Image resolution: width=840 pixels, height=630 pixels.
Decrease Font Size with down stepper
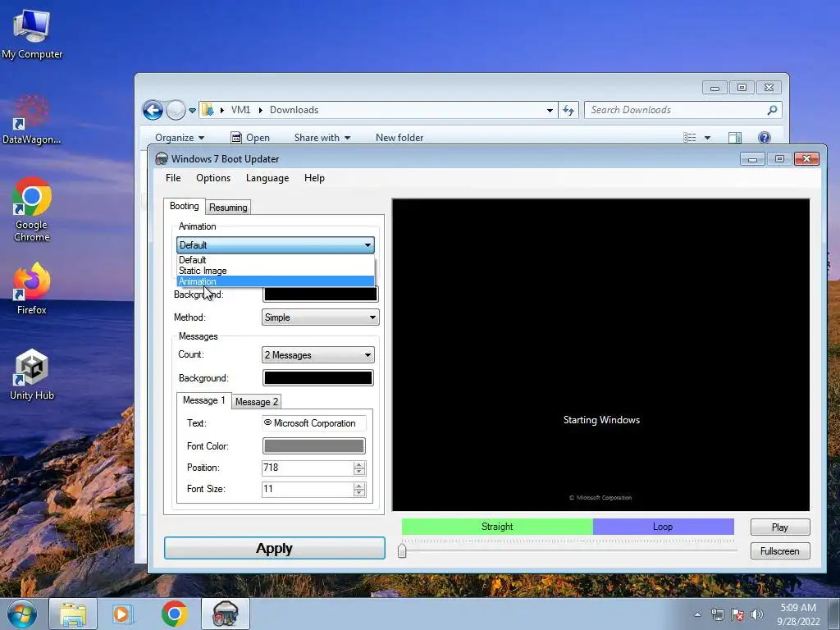point(359,493)
